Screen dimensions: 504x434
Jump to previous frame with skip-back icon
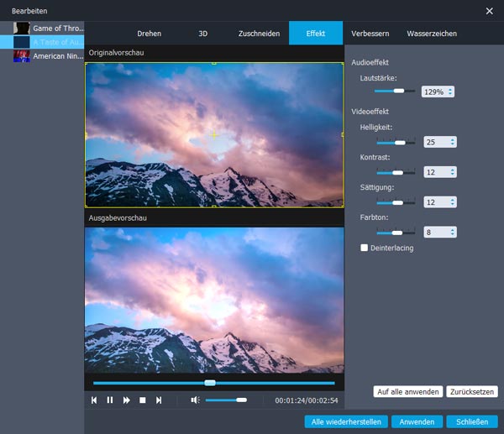coord(95,400)
